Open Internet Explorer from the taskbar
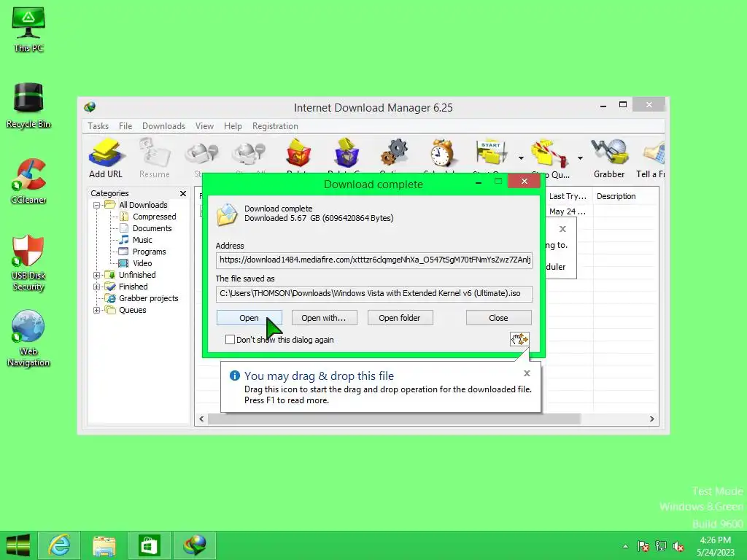 (x=60, y=545)
